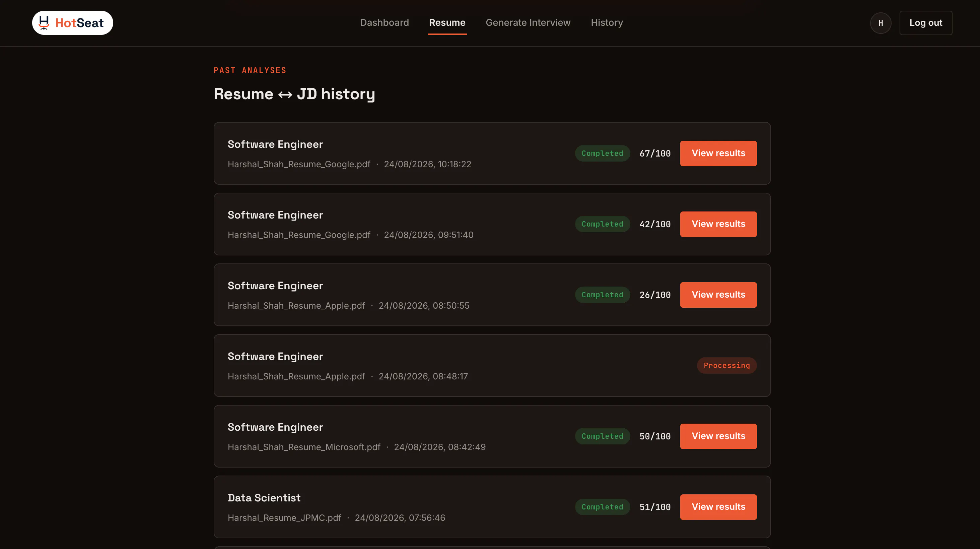The image size is (980, 549).
Task: View results for the 67/100 analysis
Action: click(x=718, y=154)
